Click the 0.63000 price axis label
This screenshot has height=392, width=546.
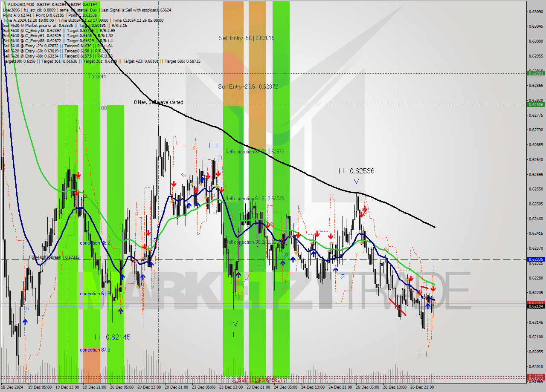point(536,41)
